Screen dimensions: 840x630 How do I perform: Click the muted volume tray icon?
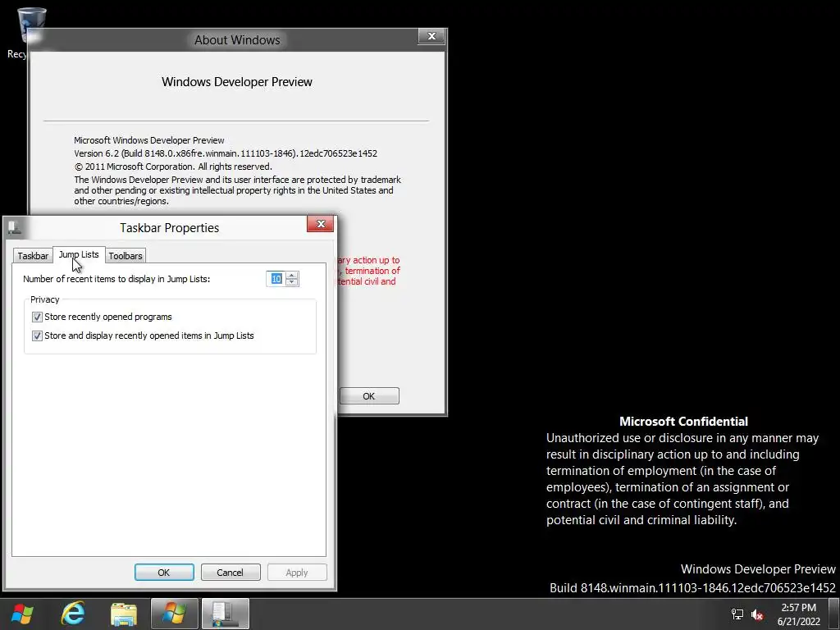pos(757,614)
